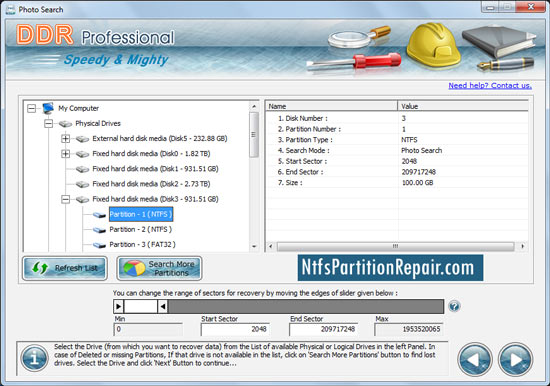The image size is (550, 386).
Task: Click the round info icon at bottom left
Action: [34, 358]
